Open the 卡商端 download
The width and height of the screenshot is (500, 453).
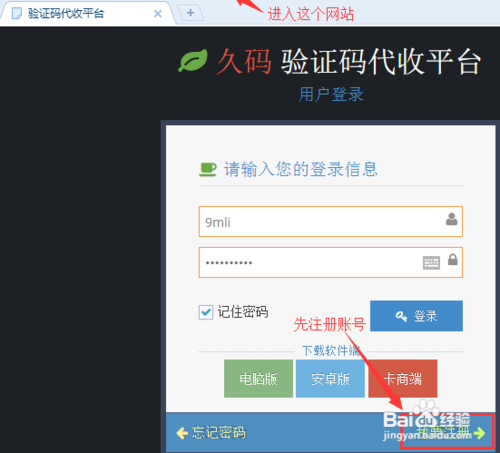coord(403,379)
